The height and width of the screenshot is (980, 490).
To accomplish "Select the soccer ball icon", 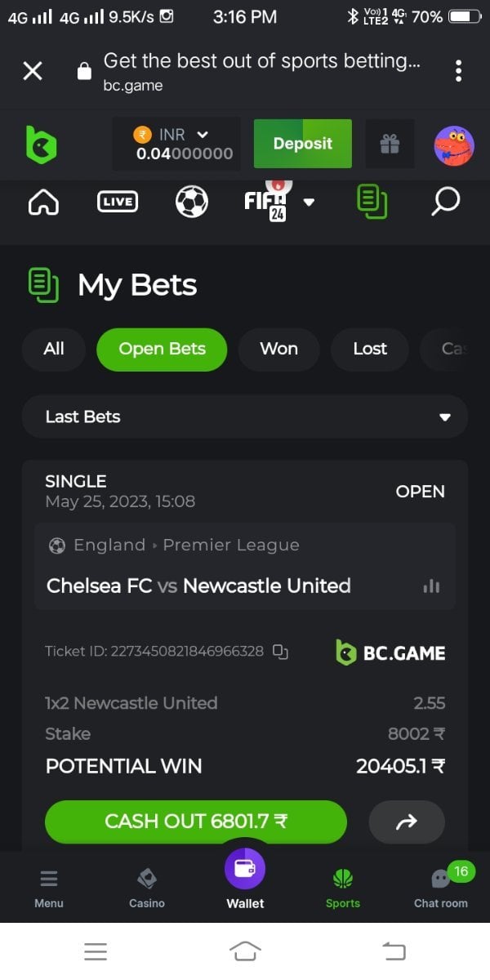I will coord(191,201).
